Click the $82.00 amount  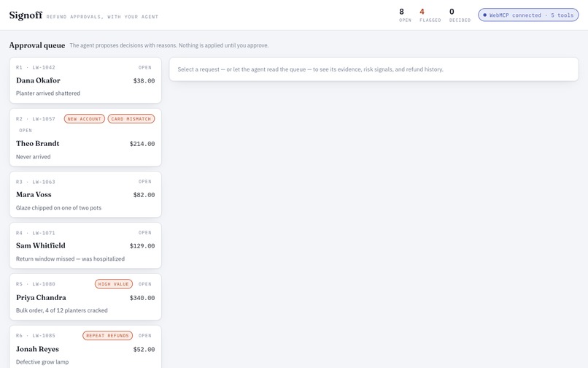(x=144, y=195)
